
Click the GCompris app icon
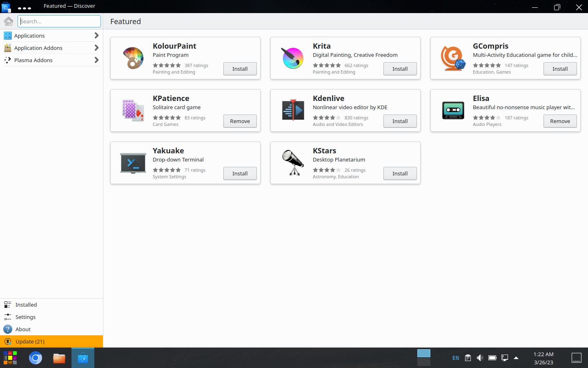[453, 58]
